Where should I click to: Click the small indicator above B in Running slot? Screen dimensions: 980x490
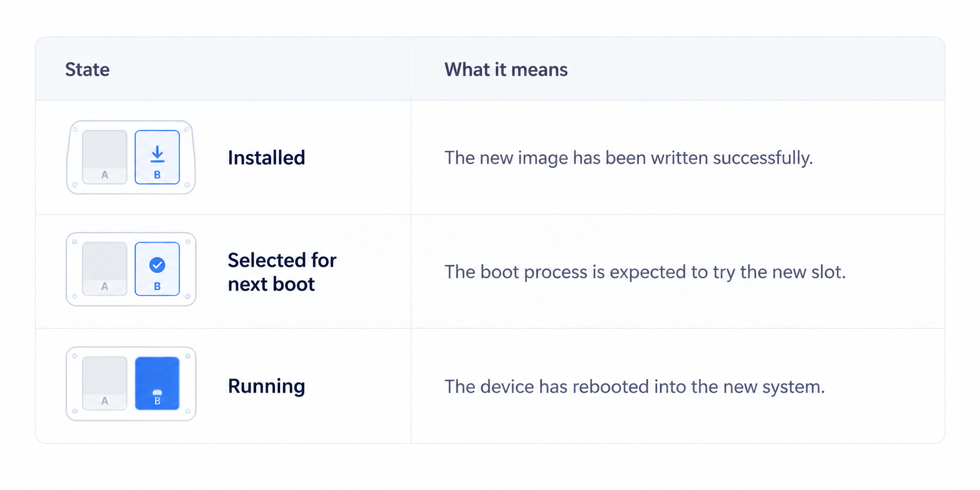(157, 393)
